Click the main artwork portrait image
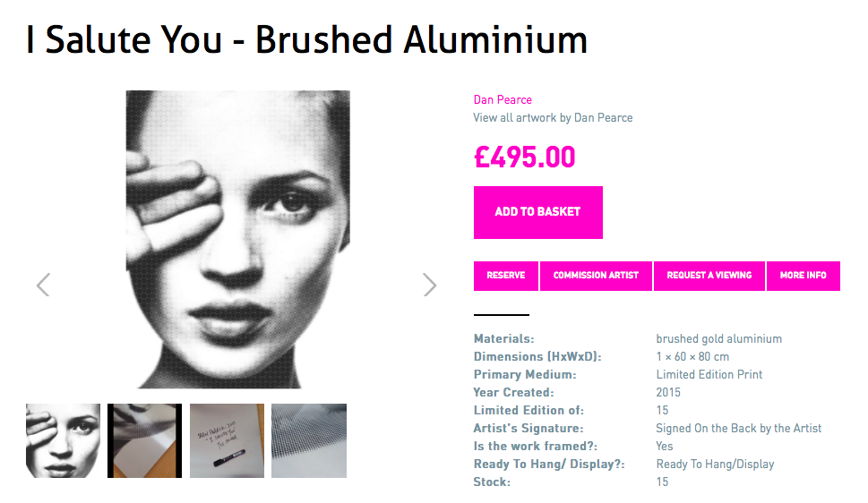 coord(238,239)
